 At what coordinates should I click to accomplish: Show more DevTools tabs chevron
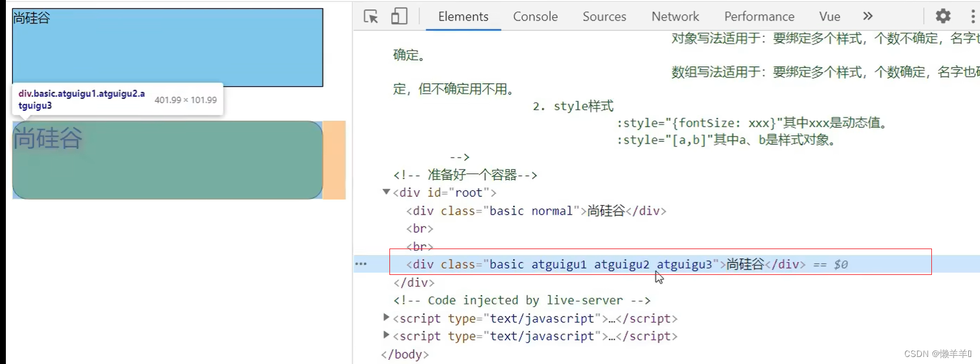868,16
